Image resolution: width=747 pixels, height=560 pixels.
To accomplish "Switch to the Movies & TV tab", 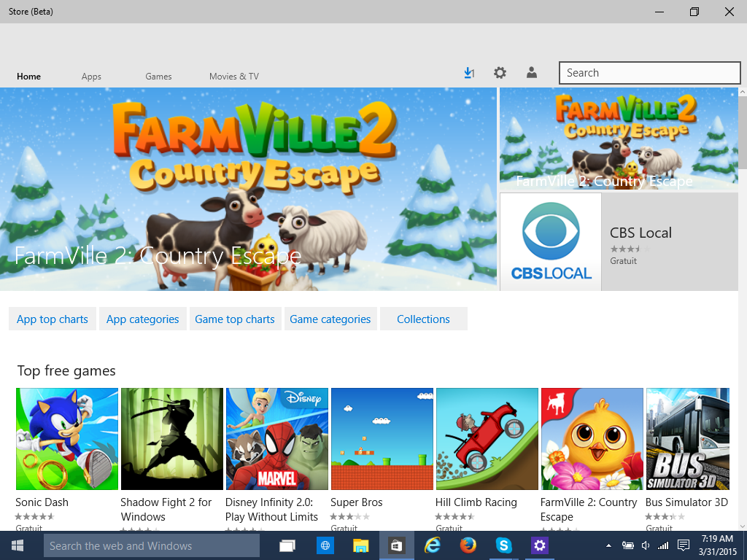I will point(234,76).
